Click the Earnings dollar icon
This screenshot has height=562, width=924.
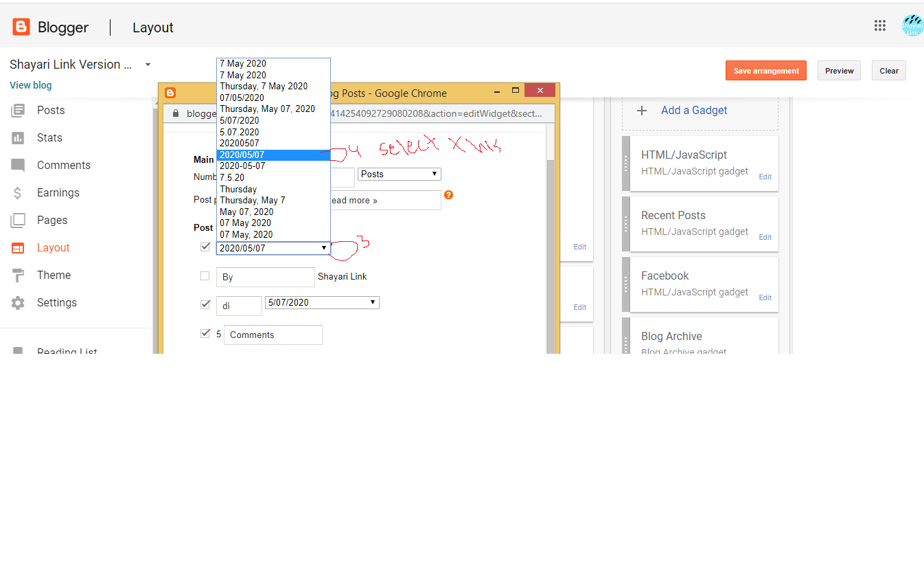[18, 193]
